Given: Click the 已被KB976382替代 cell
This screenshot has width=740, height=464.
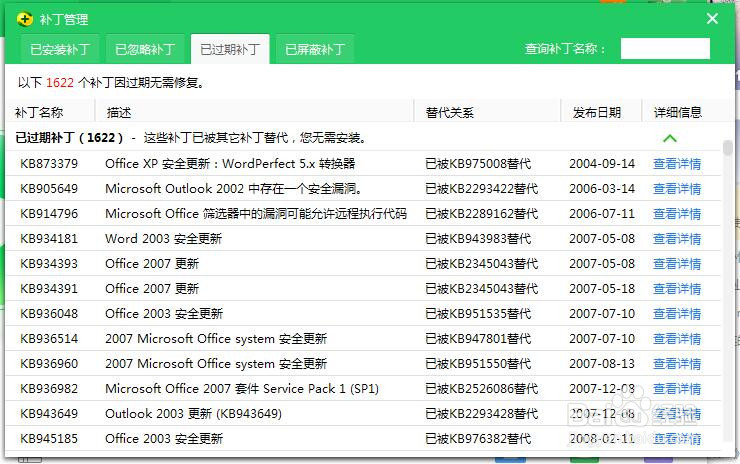Looking at the screenshot, I should (478, 439).
